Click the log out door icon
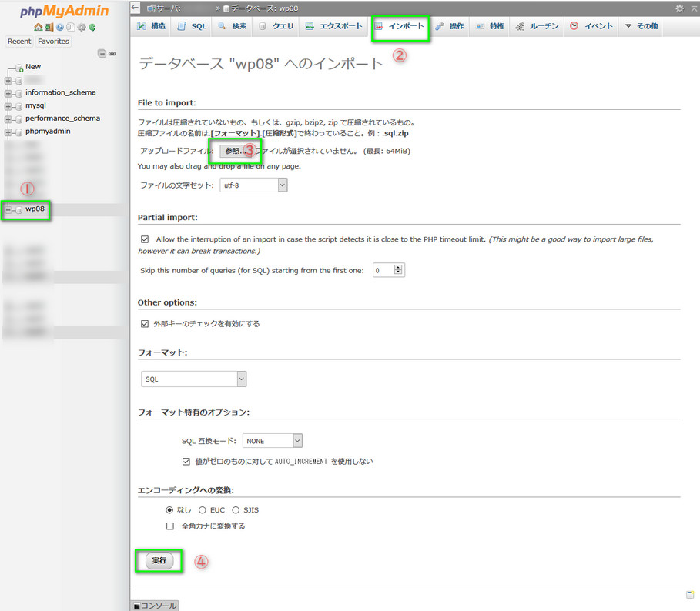700x611 pixels. click(49, 27)
